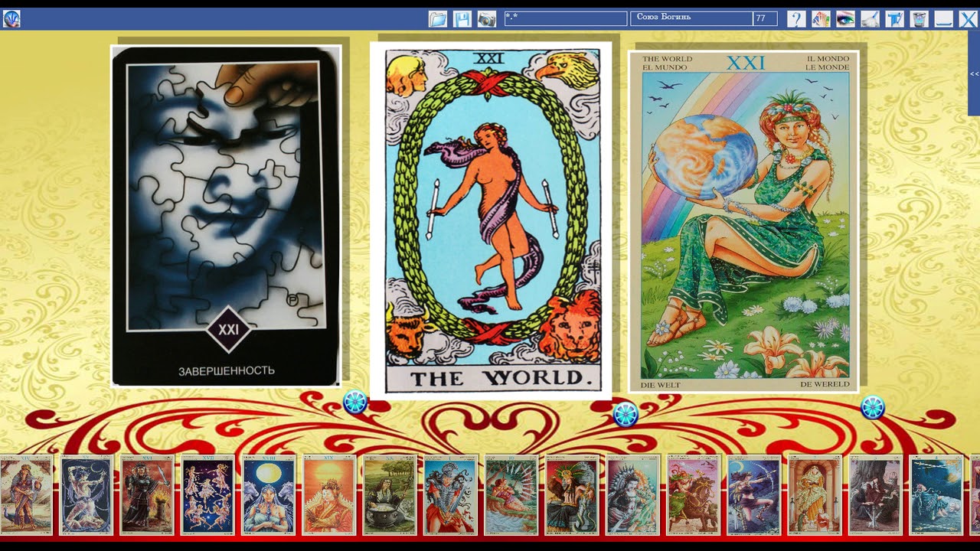Close the application with the X button
The height and width of the screenshot is (551, 980).
(x=968, y=19)
